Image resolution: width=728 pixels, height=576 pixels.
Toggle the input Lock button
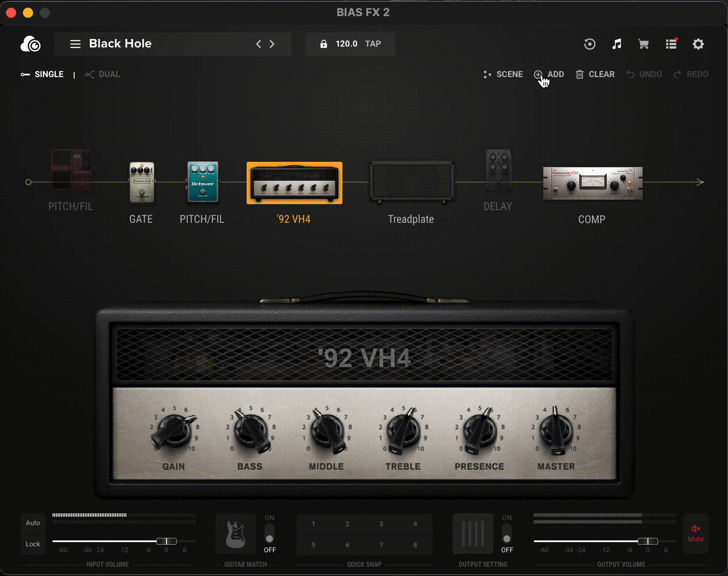click(x=33, y=544)
